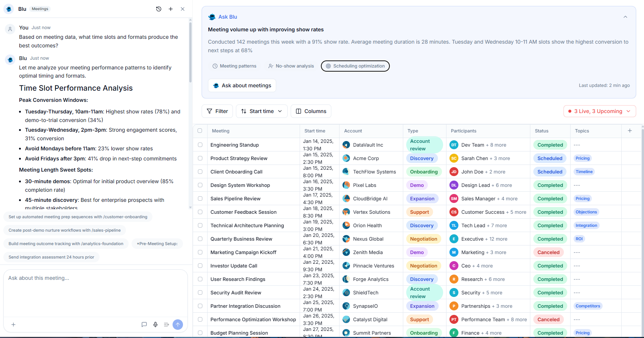
Task: Add a new column via the plus icon
Action: (630, 131)
